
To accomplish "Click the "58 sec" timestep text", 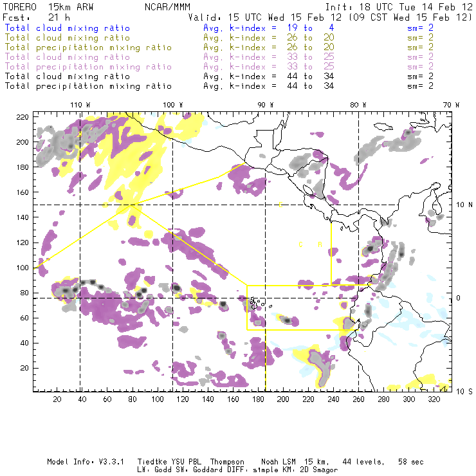I will (x=411, y=462).
